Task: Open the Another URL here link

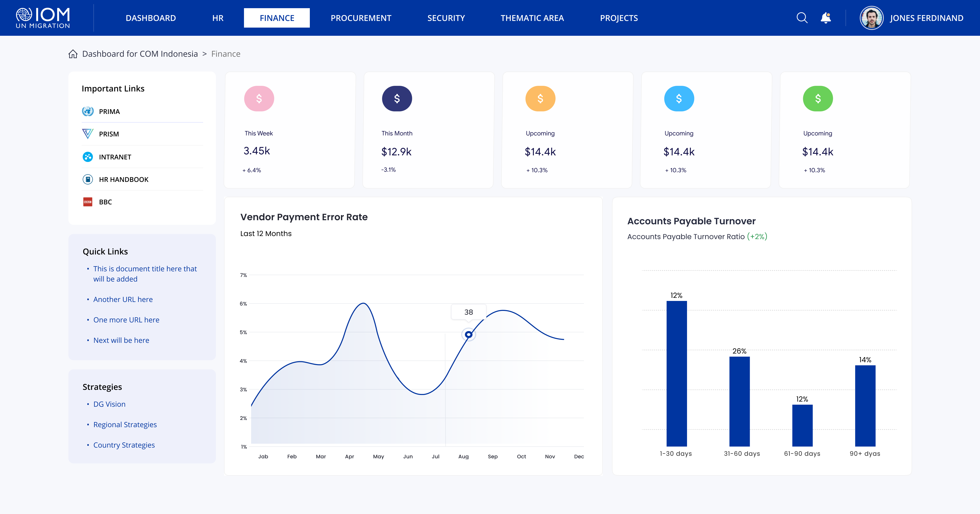Action: click(123, 299)
